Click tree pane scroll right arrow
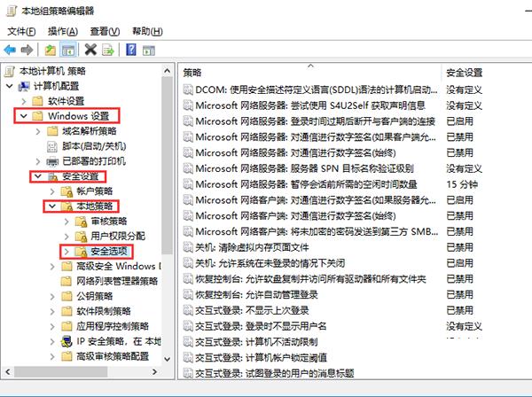Screen dimensions: 532x397 (x=154, y=372)
